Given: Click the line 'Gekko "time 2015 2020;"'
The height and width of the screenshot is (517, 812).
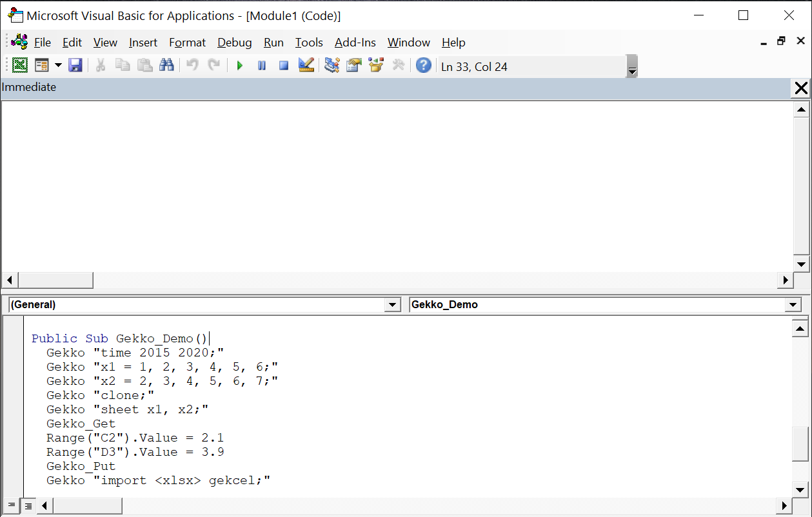Looking at the screenshot, I should (135, 353).
